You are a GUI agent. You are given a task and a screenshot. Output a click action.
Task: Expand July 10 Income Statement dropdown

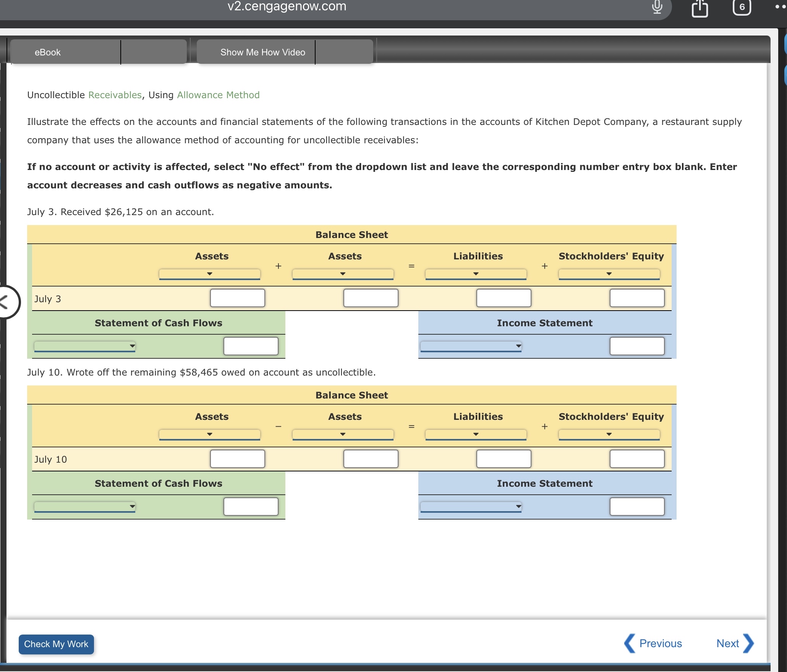coord(471,507)
